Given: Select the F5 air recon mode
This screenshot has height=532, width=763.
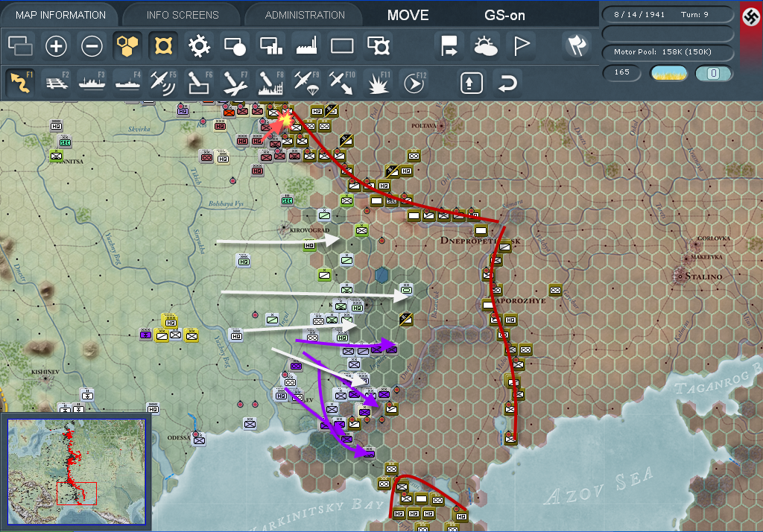Looking at the screenshot, I should coord(163,82).
